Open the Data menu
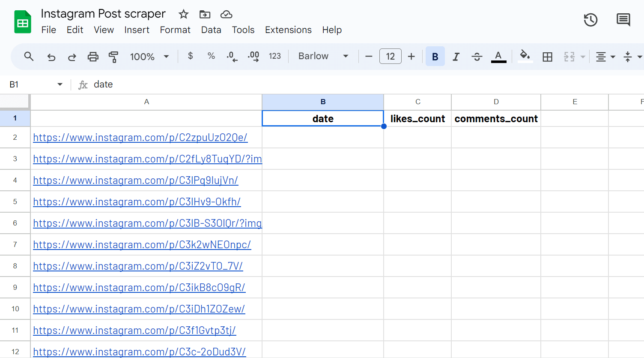644x358 pixels. [211, 30]
